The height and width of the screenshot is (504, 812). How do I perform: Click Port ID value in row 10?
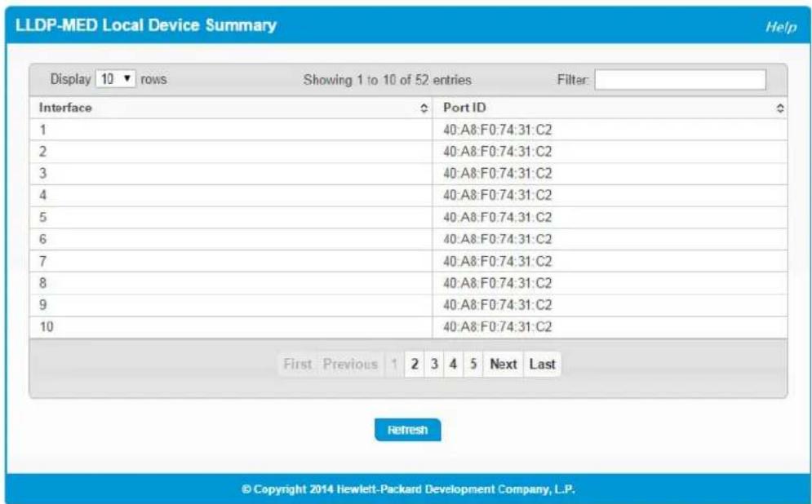point(497,327)
